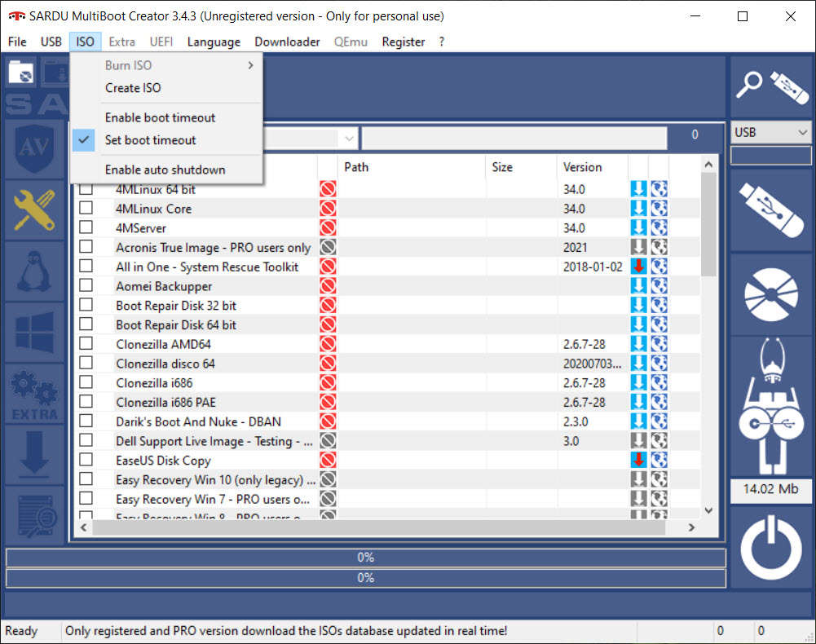Open the Language menu
This screenshot has width=816, height=644.
(214, 42)
